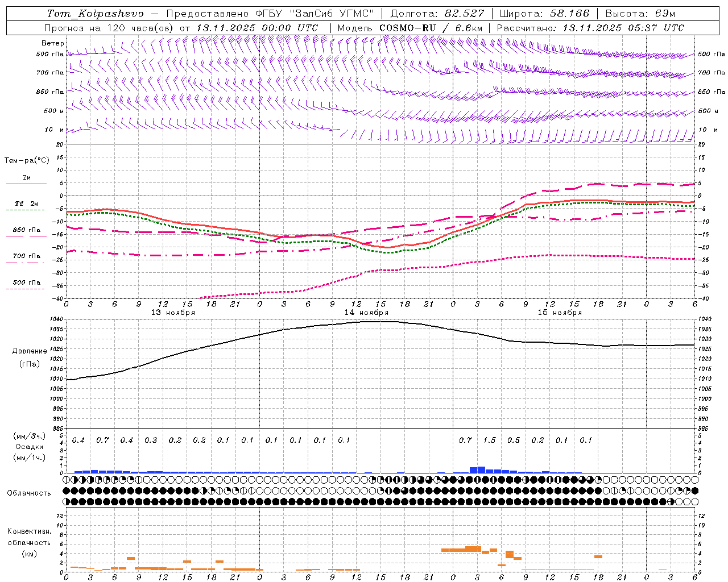This screenshot has width=728, height=582.
Task: Click the precipitation value 1.5
Action: 490,440
